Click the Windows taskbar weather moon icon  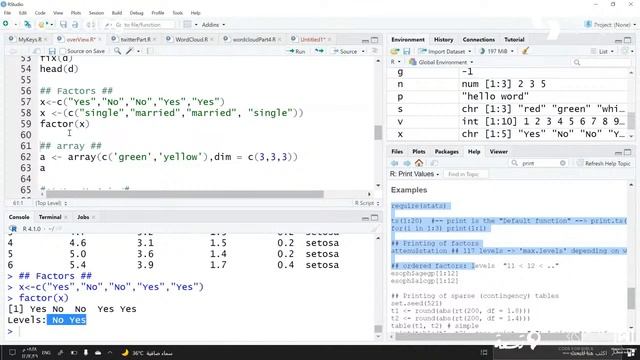[125, 353]
